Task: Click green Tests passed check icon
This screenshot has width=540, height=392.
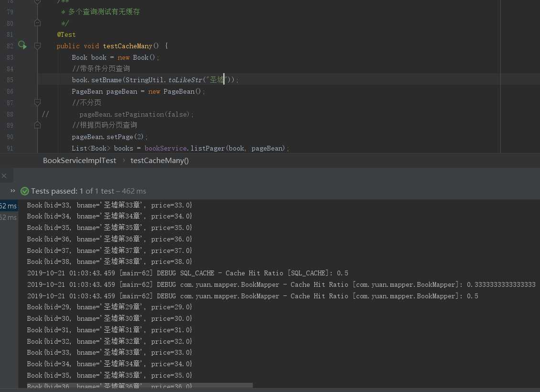Action: pos(24,191)
